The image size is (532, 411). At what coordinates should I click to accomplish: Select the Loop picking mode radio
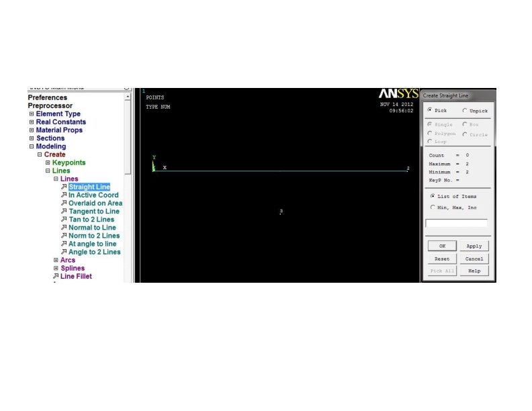(x=430, y=142)
